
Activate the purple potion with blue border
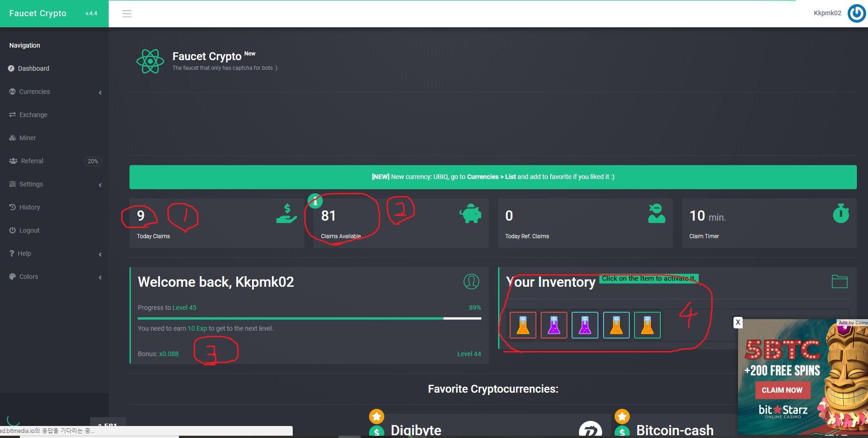585,325
